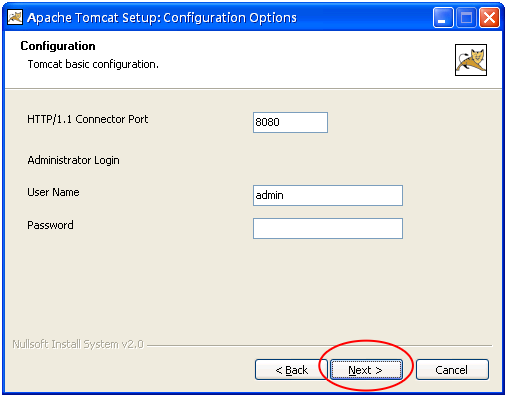
Task: Click the Tomcat cat logo in header
Action: tap(471, 60)
